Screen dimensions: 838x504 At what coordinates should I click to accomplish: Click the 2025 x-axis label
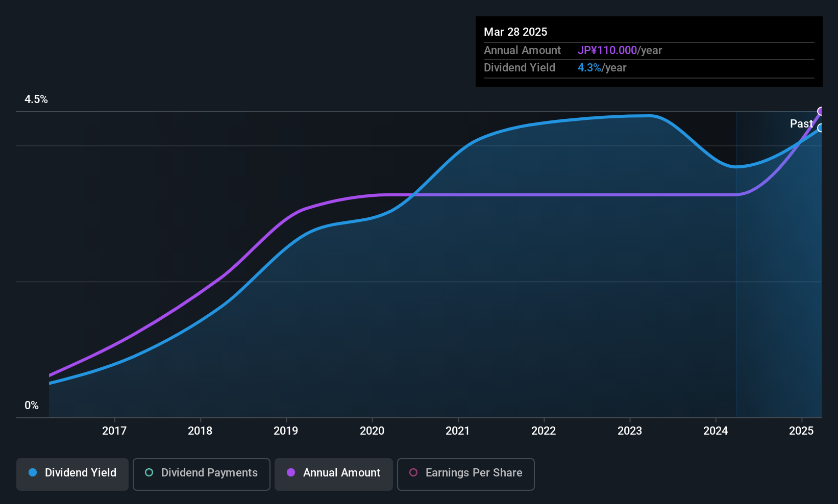pyautogui.click(x=801, y=431)
